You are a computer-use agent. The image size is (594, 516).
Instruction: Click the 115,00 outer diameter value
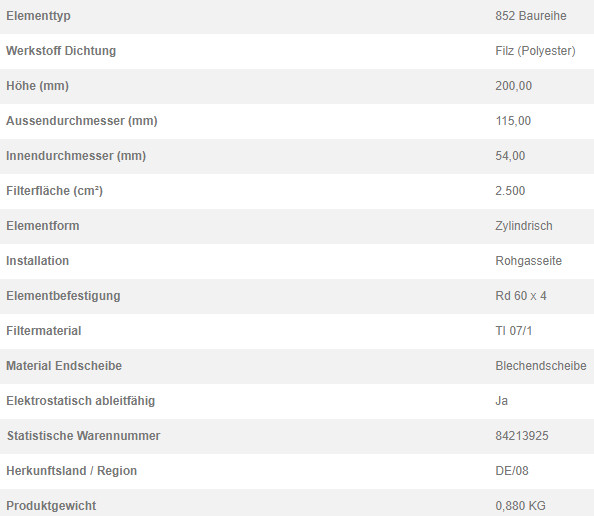513,121
